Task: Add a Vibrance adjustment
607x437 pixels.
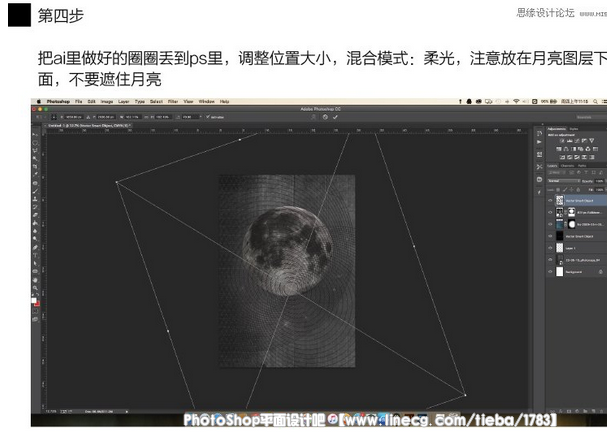Action: (x=592, y=141)
